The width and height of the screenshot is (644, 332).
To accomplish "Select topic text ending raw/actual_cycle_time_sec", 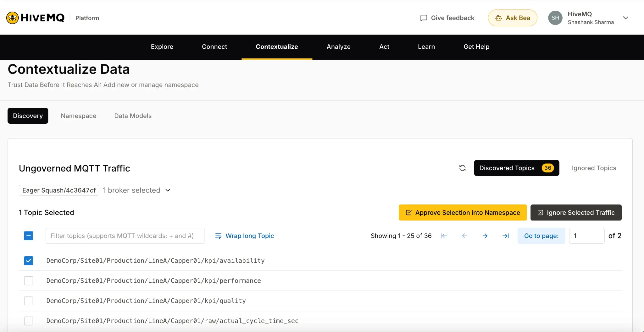I will point(172,321).
